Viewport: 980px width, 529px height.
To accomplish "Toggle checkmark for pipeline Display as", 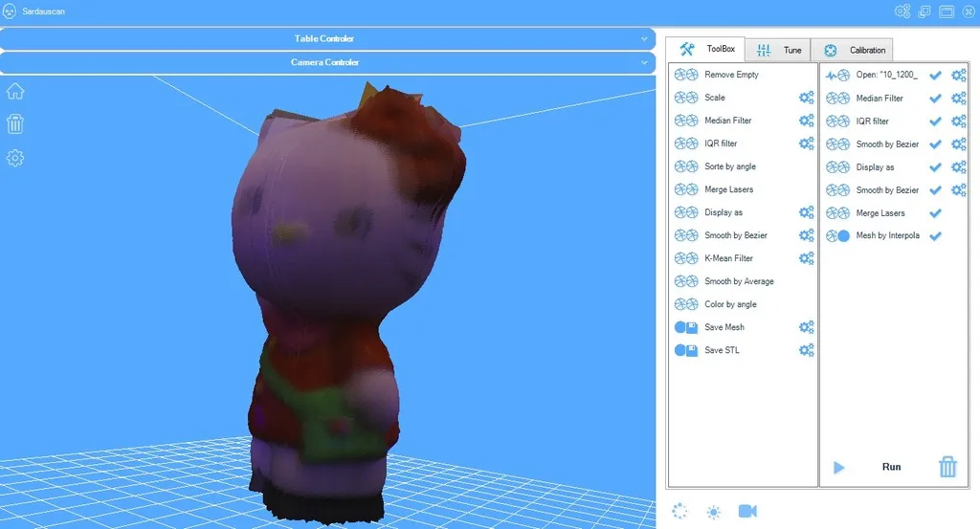I will point(935,167).
